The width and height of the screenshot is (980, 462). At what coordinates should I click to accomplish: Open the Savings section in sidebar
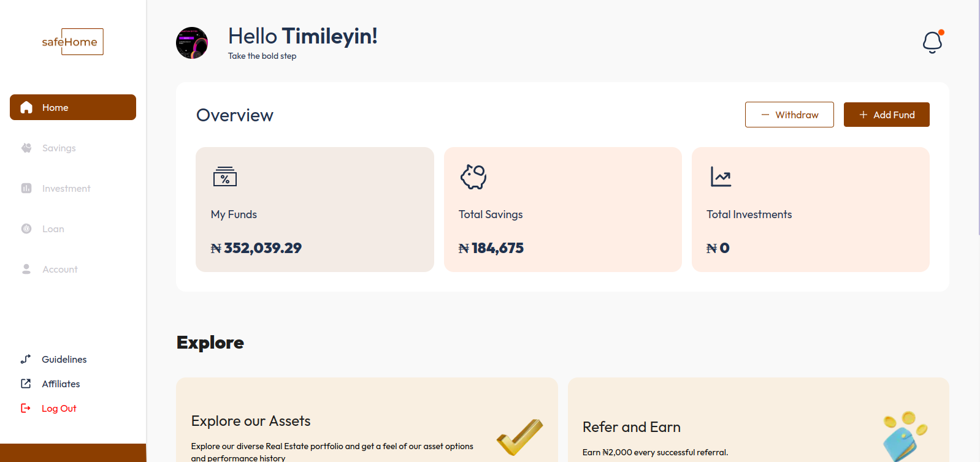[59, 148]
